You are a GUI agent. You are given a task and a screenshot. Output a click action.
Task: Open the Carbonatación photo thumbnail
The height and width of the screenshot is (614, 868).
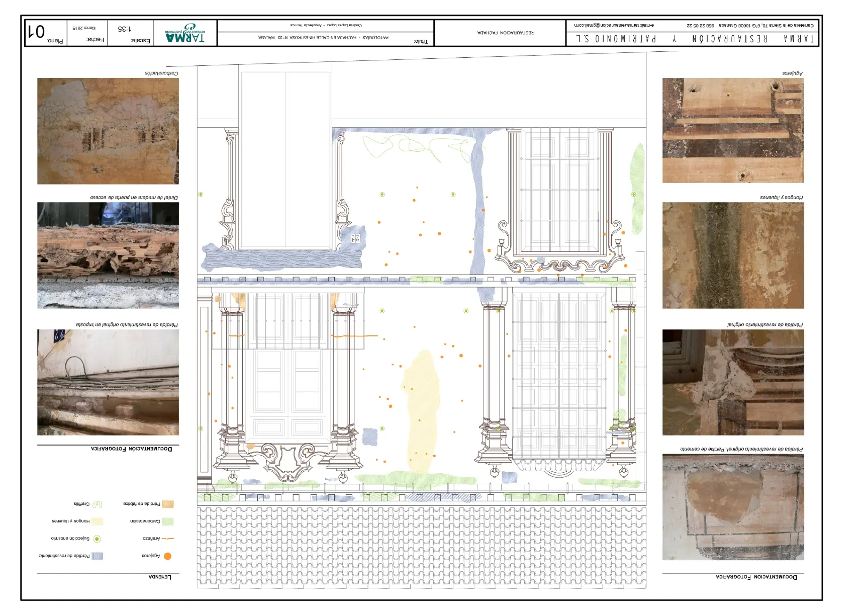pos(108,131)
